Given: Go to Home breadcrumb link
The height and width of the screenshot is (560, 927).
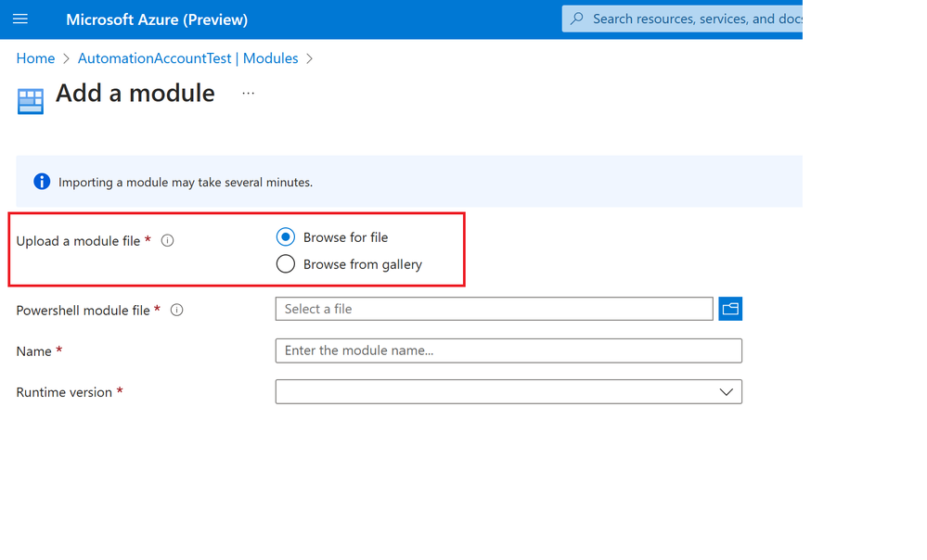Looking at the screenshot, I should tap(35, 58).
